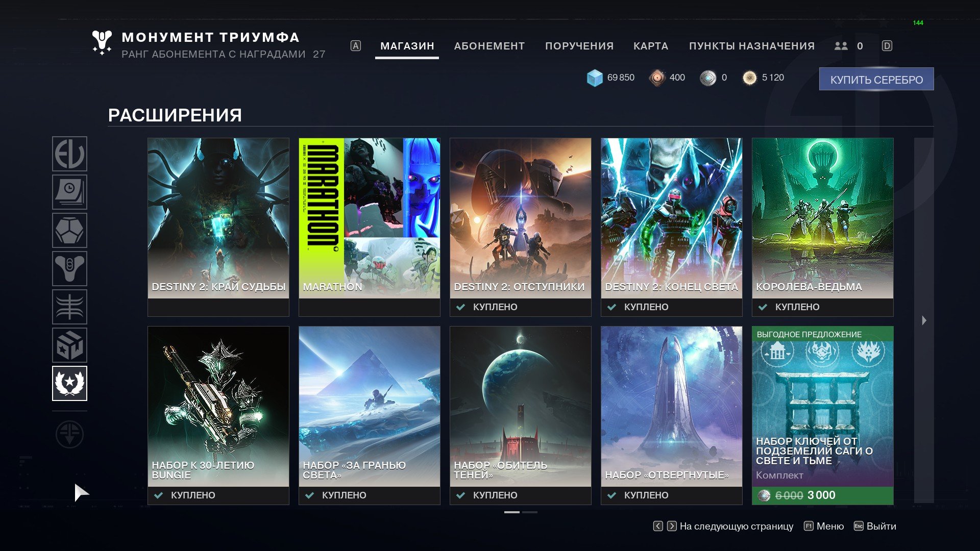Click На следующую страницу label
980x551 pixels.
click(x=737, y=526)
